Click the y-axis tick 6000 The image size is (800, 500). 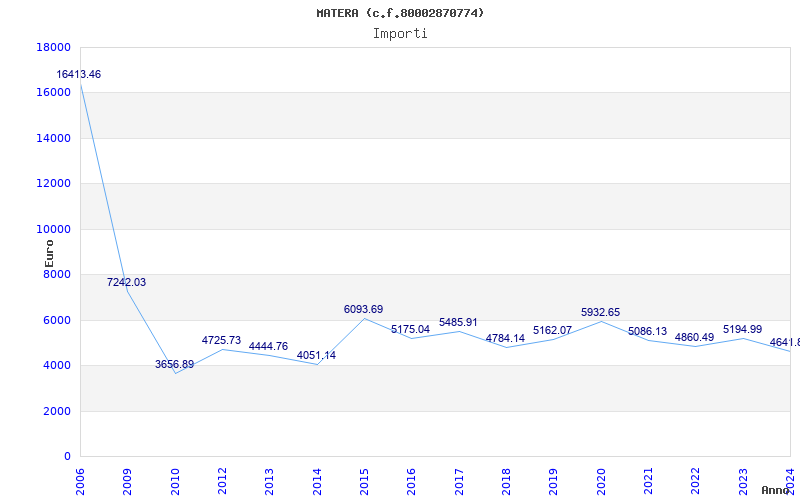pos(57,320)
